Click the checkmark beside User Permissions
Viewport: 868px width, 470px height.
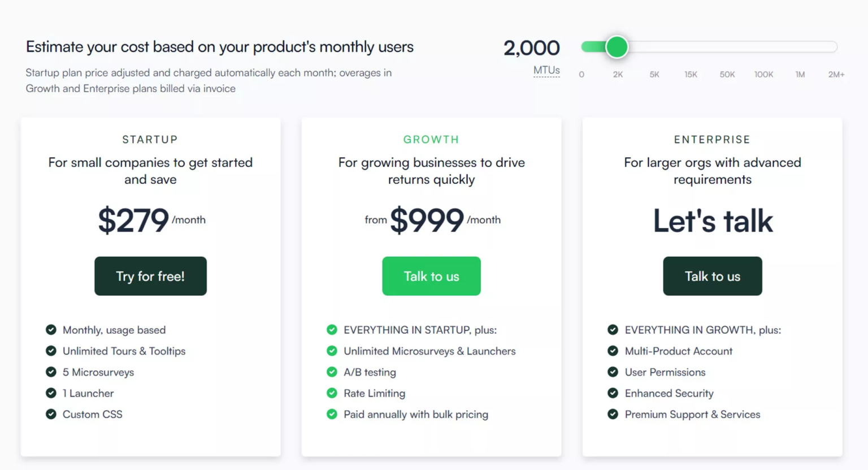tap(613, 372)
